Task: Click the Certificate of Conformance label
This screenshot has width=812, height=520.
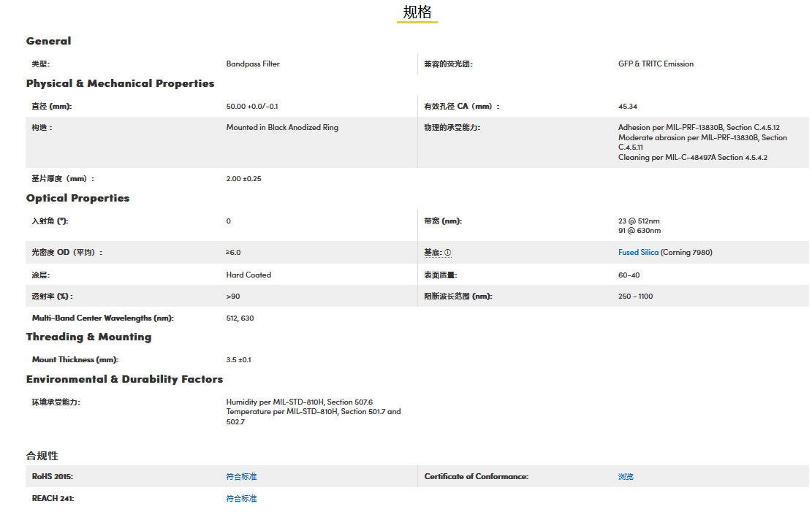Action: (476, 477)
